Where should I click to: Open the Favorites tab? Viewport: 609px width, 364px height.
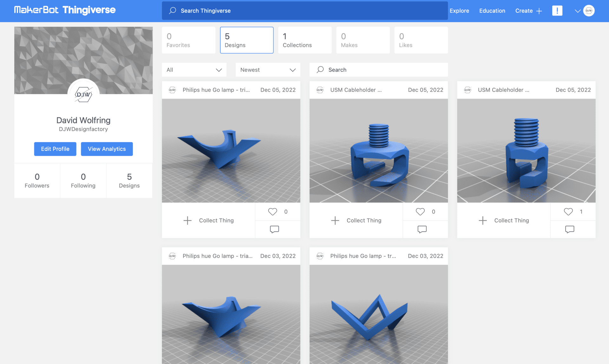(188, 40)
